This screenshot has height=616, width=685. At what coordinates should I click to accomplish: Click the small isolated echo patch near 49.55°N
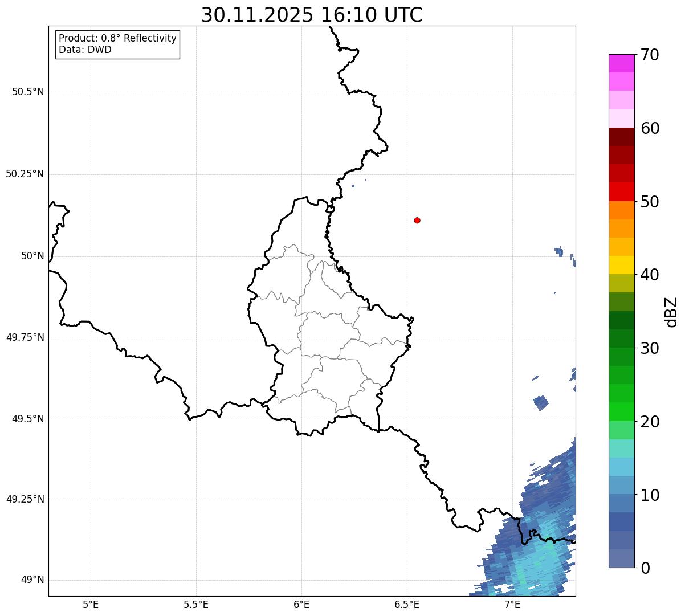click(541, 403)
